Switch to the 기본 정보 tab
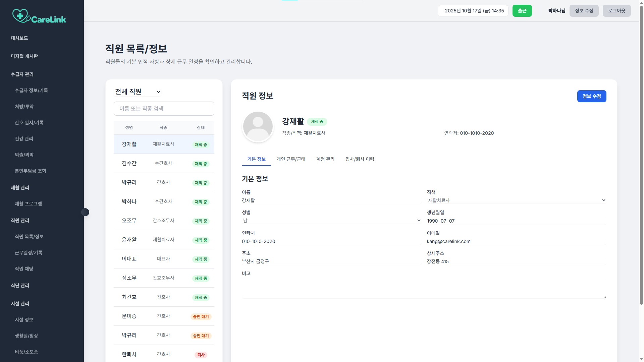This screenshot has width=644, height=362. pyautogui.click(x=256, y=159)
